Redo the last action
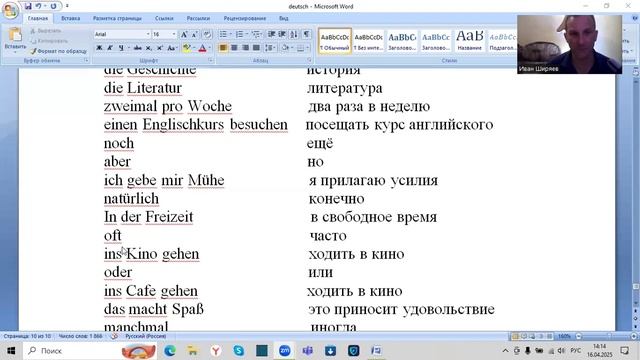 click(53, 6)
